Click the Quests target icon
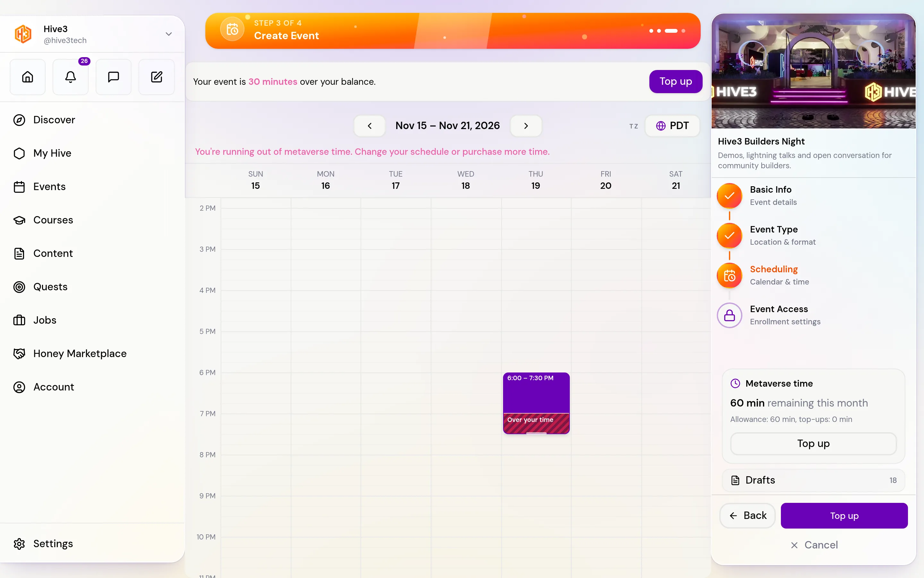This screenshot has height=578, width=924. pyautogui.click(x=19, y=287)
